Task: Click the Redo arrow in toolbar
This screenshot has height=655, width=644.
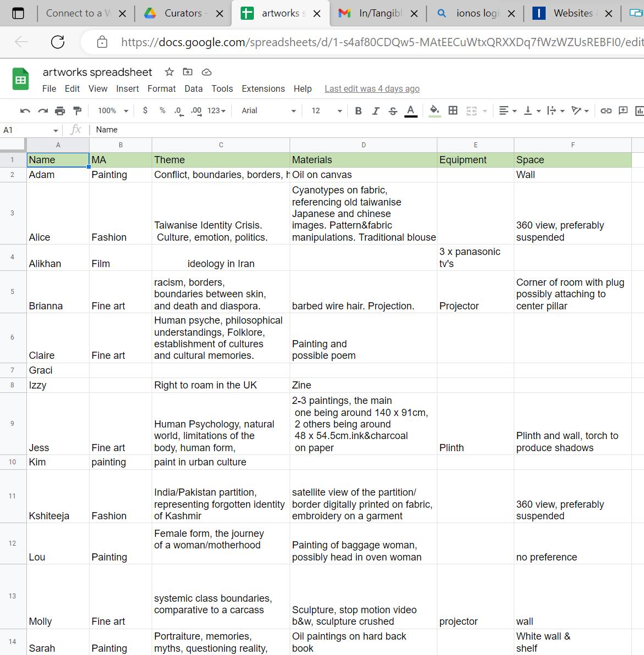Action: [x=43, y=110]
